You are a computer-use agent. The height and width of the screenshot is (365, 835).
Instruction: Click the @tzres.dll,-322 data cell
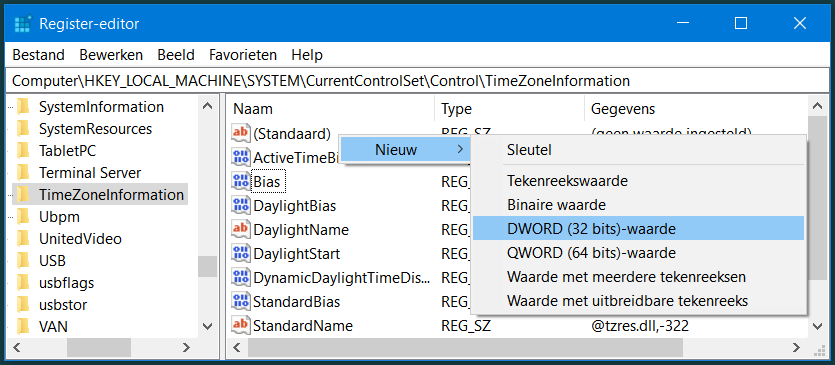pos(640,325)
